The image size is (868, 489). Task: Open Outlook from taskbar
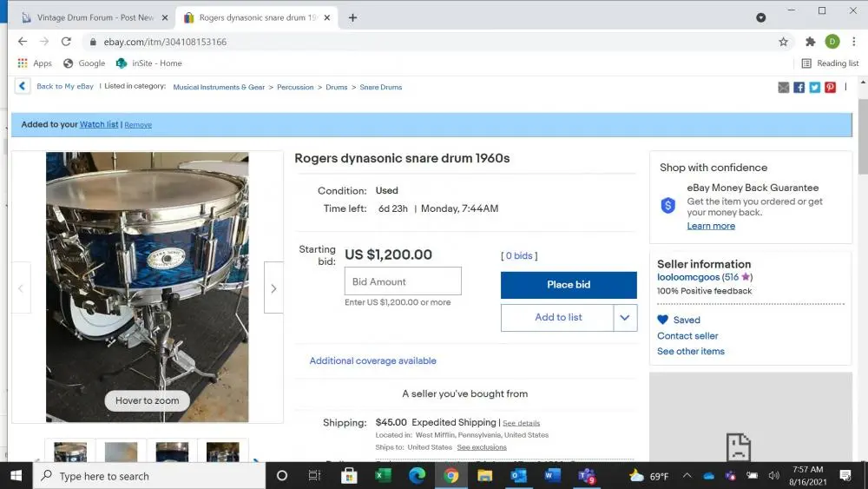coord(519,476)
